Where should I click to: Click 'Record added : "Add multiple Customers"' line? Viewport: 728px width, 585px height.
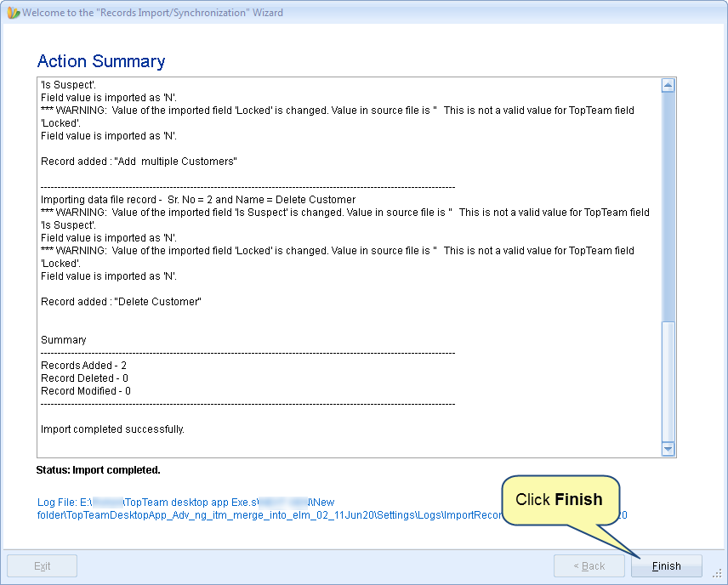tap(139, 162)
